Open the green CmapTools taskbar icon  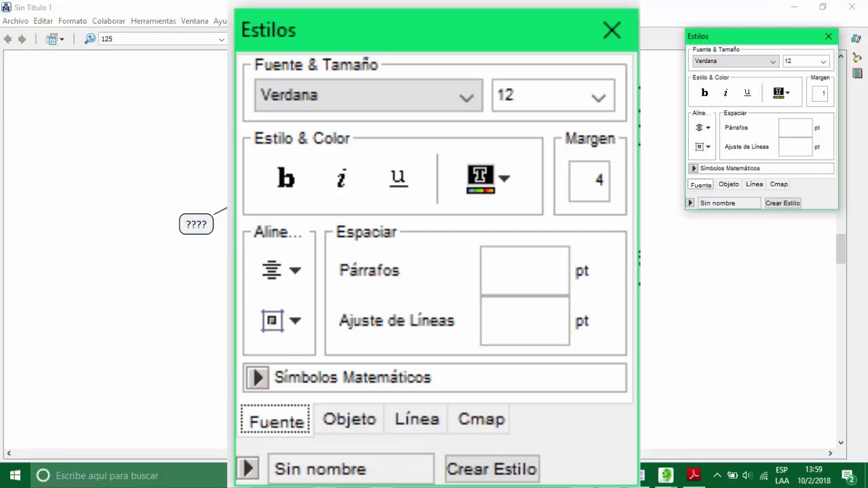point(666,476)
